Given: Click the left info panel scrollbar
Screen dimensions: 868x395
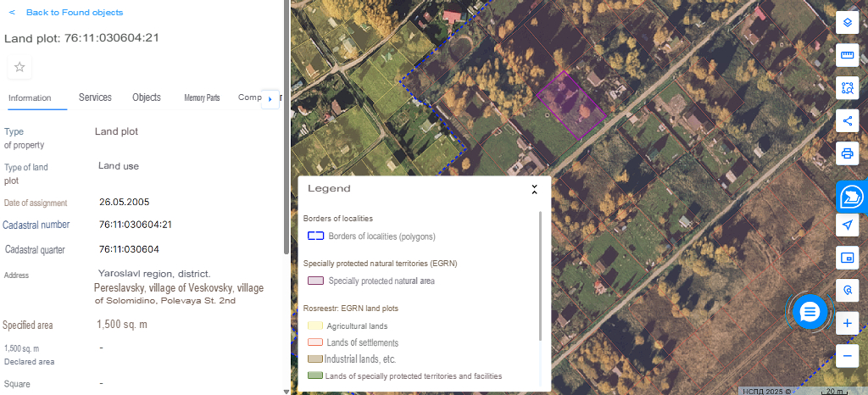Looking at the screenshot, I should click(287, 127).
